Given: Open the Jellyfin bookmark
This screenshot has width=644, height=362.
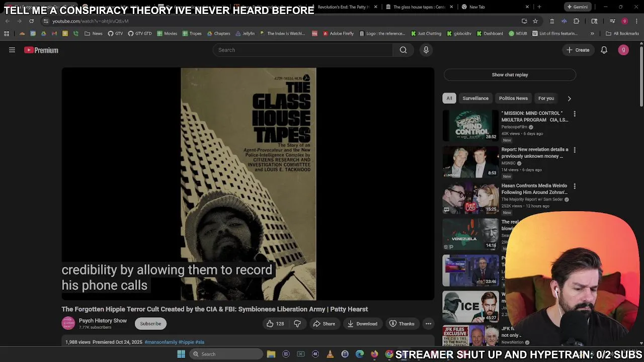Looking at the screenshot, I should (245, 34).
